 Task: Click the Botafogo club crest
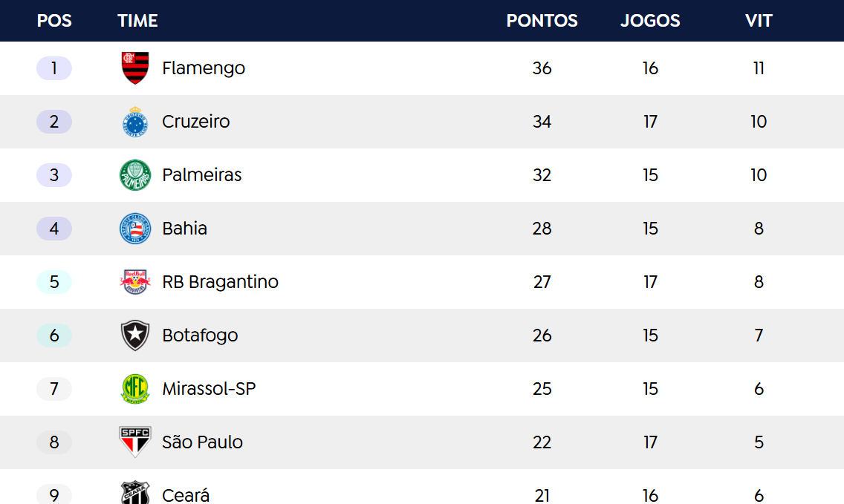(x=135, y=336)
